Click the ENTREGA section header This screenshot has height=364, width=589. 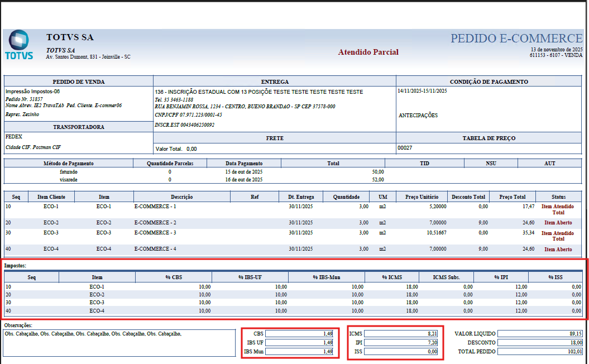click(275, 82)
